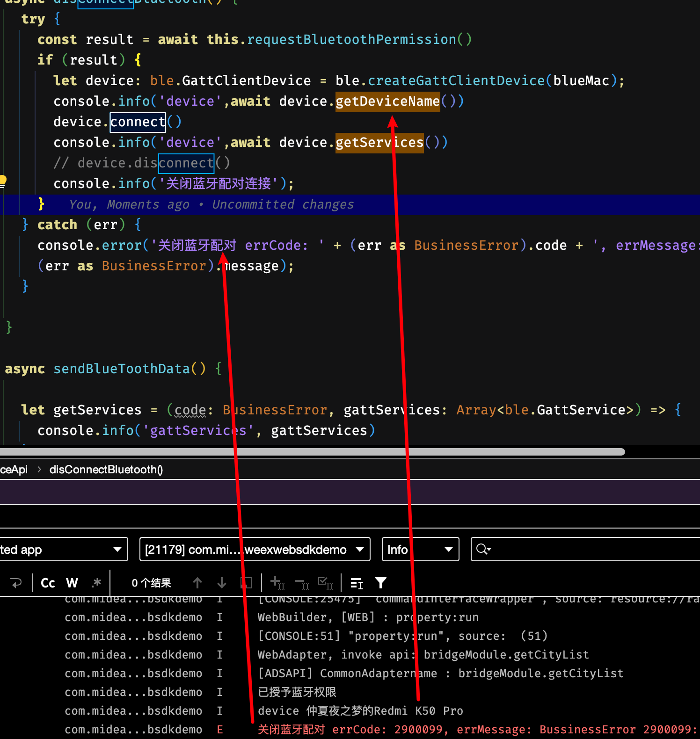The height and width of the screenshot is (739, 700).
Task: Click the 'E' level marker on error row
Action: point(219,730)
